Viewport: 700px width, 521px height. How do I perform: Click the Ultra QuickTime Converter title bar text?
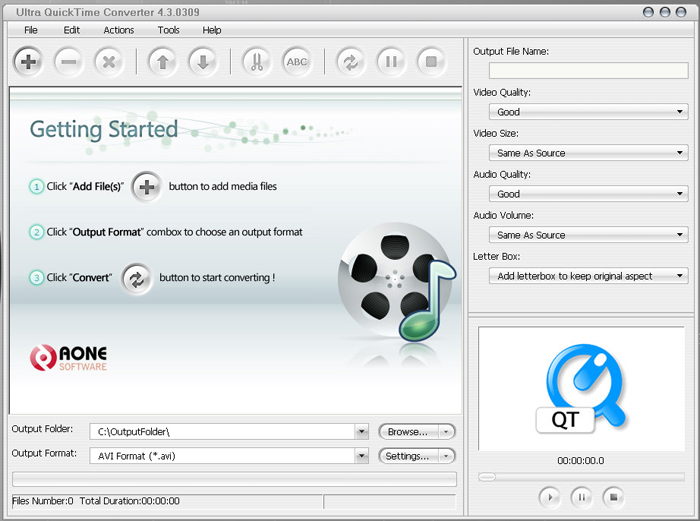[108, 12]
